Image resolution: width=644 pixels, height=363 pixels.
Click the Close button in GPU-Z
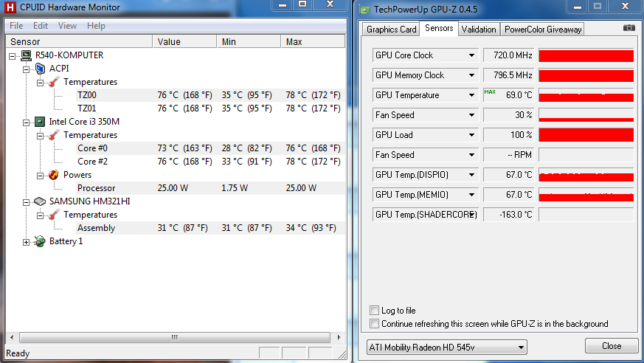point(612,346)
